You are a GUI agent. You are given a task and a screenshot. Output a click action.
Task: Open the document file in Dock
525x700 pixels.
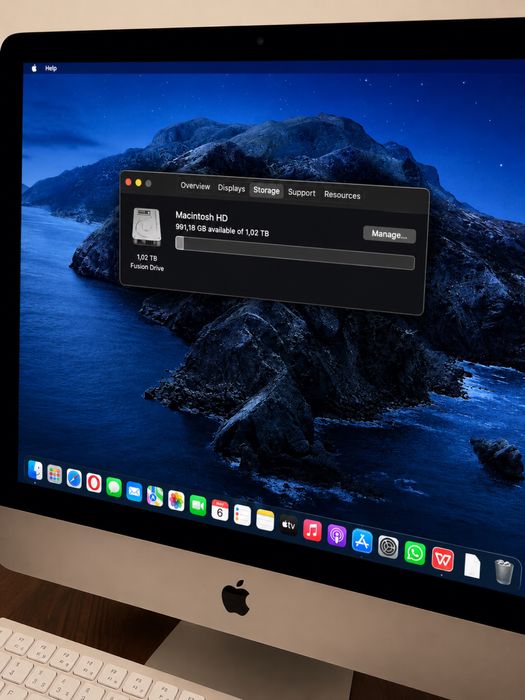[x=472, y=566]
